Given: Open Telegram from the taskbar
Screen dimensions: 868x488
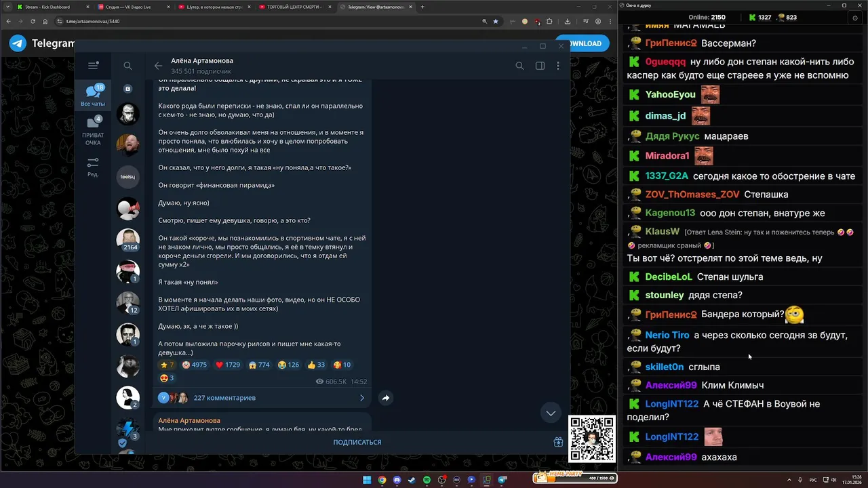Looking at the screenshot, I should (502, 480).
